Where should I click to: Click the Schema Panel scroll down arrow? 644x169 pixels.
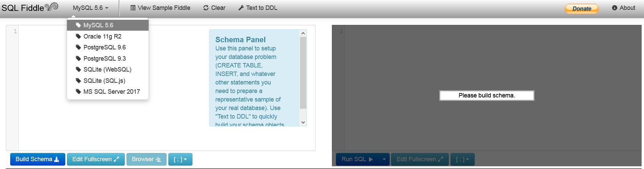click(303, 122)
